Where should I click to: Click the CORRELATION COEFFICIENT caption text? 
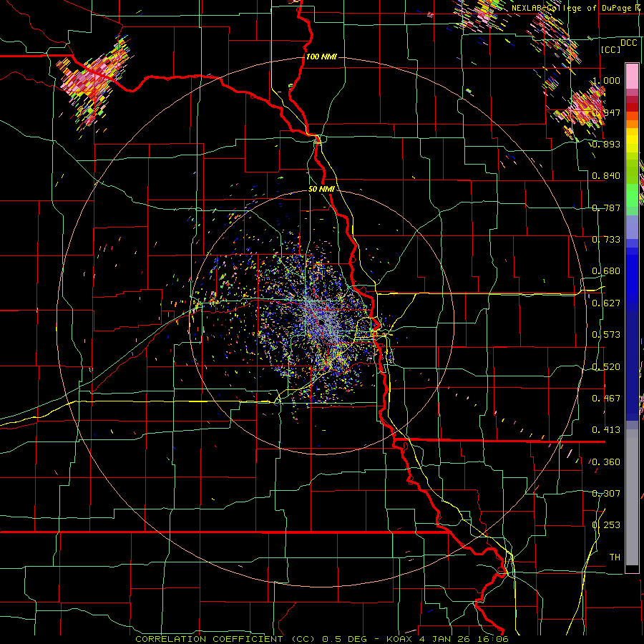(x=210, y=639)
